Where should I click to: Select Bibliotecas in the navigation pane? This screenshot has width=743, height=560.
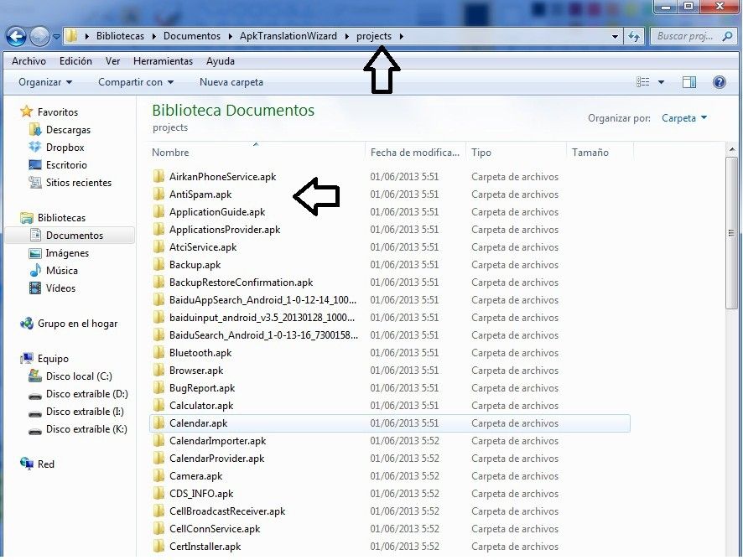point(61,218)
